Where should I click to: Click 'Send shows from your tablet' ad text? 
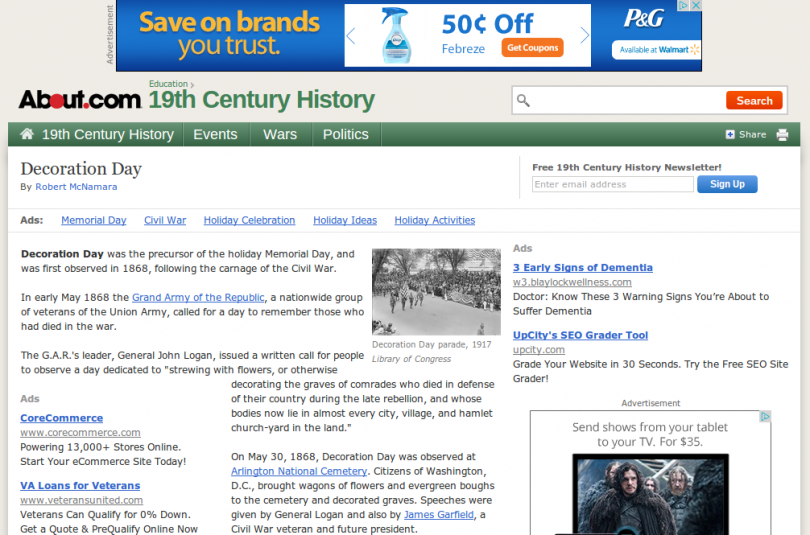(650, 434)
